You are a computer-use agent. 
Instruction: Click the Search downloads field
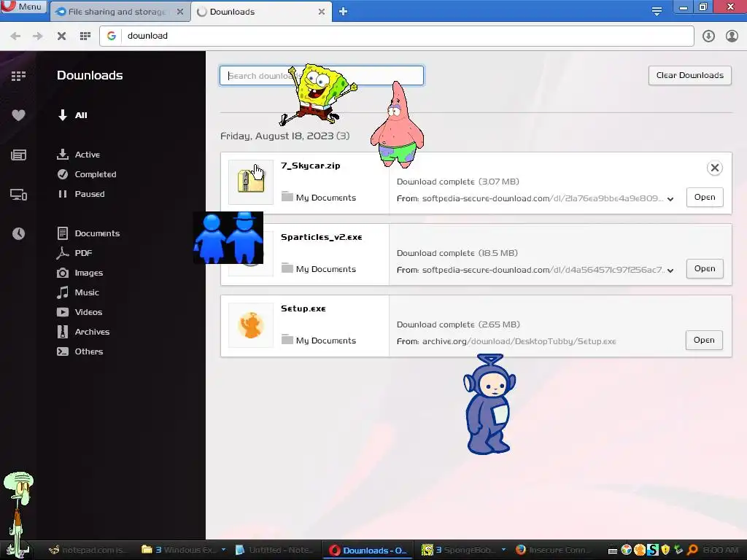322,76
